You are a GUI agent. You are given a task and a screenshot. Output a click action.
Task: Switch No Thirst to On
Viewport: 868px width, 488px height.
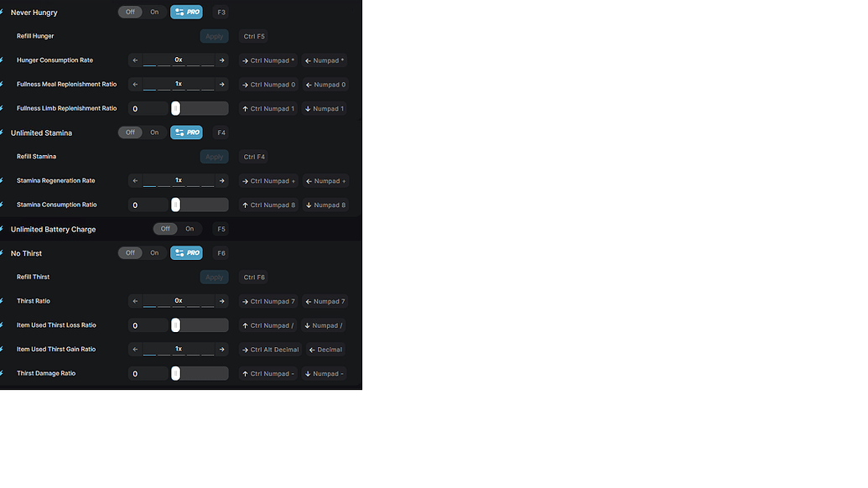[x=154, y=252]
